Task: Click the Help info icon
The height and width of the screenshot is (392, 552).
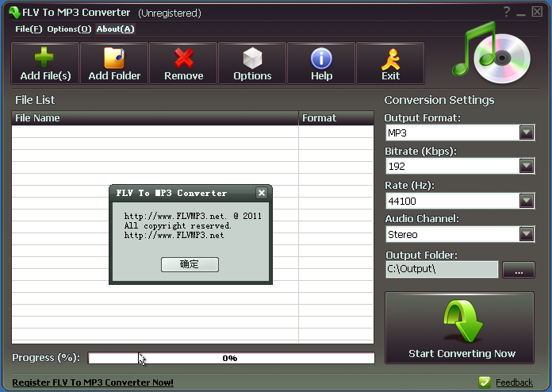Action: [321, 58]
